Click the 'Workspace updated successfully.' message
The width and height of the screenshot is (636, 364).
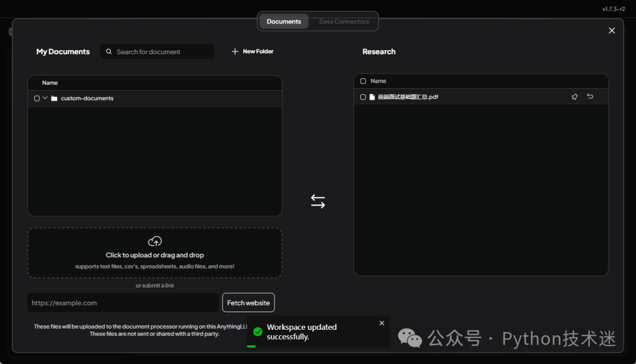(x=302, y=332)
